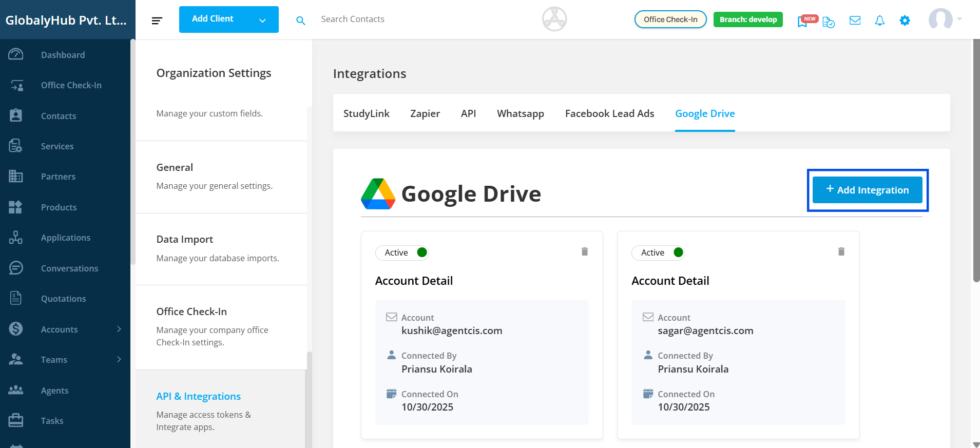Open the mail envelope icon in header
Image resolution: width=980 pixels, height=448 pixels.
click(x=855, y=21)
